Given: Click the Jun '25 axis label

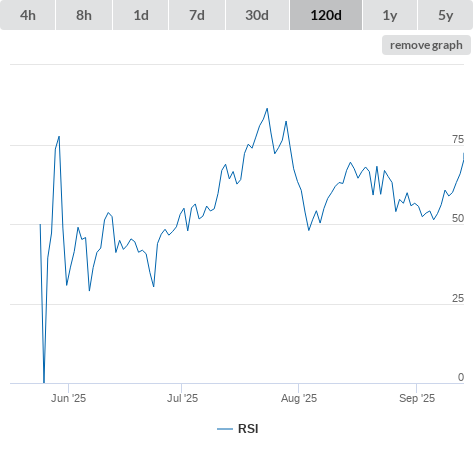Looking at the screenshot, I should 68,398.
